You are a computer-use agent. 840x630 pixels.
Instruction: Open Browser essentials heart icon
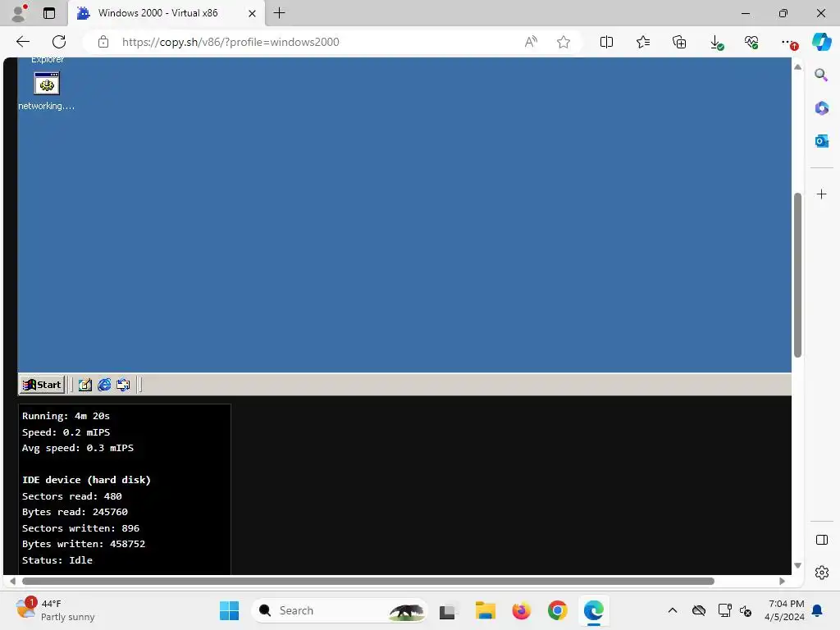coord(751,42)
